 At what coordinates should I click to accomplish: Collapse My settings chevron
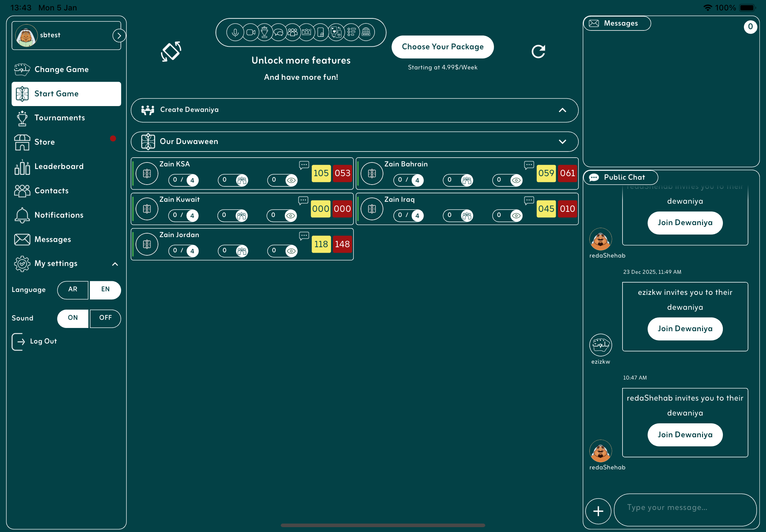(115, 264)
